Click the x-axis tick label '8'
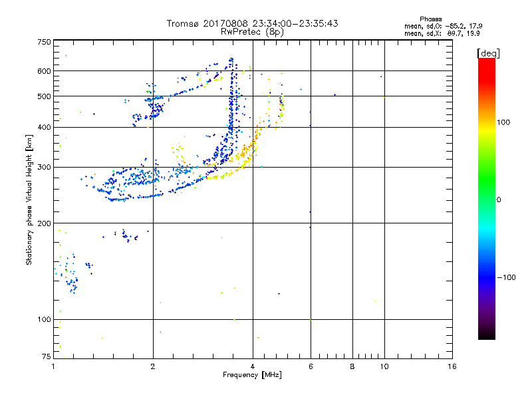The image size is (532, 399). pos(352,366)
